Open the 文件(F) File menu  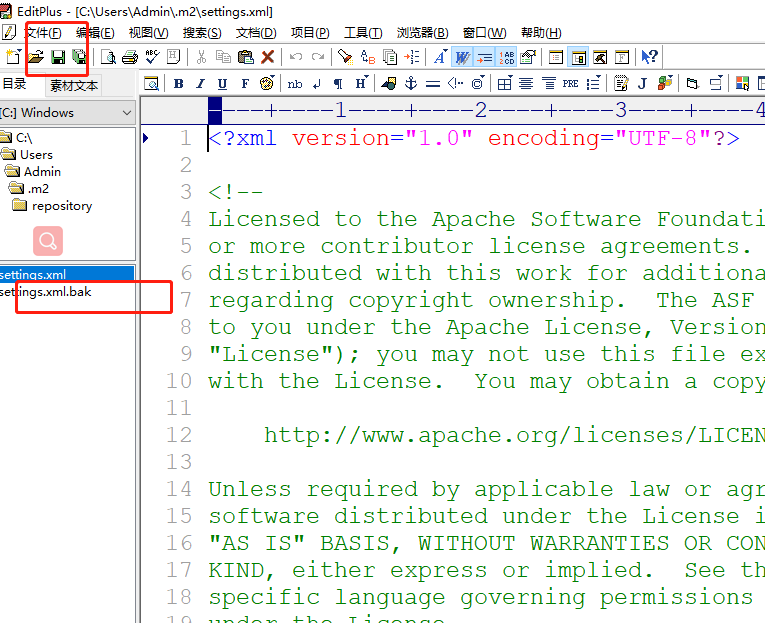[43, 33]
